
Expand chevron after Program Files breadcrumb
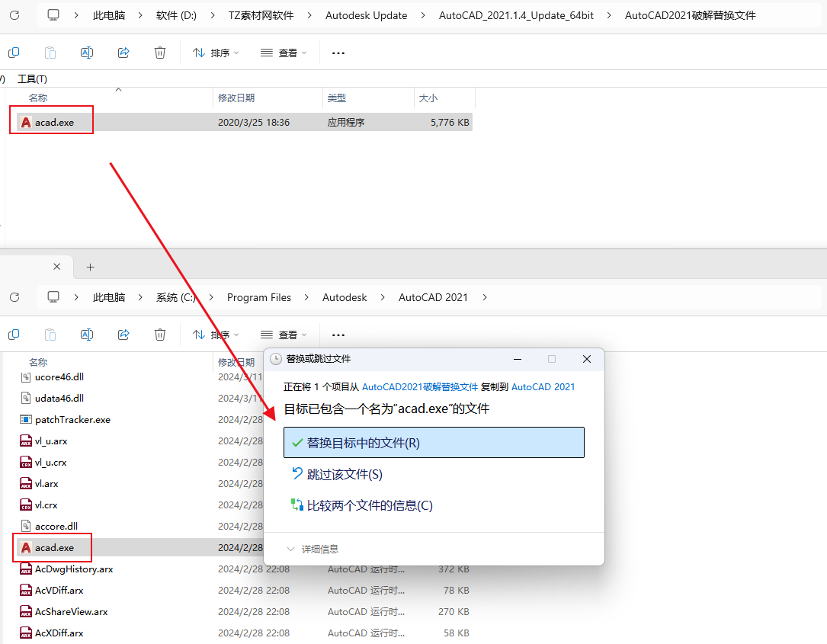click(306, 297)
